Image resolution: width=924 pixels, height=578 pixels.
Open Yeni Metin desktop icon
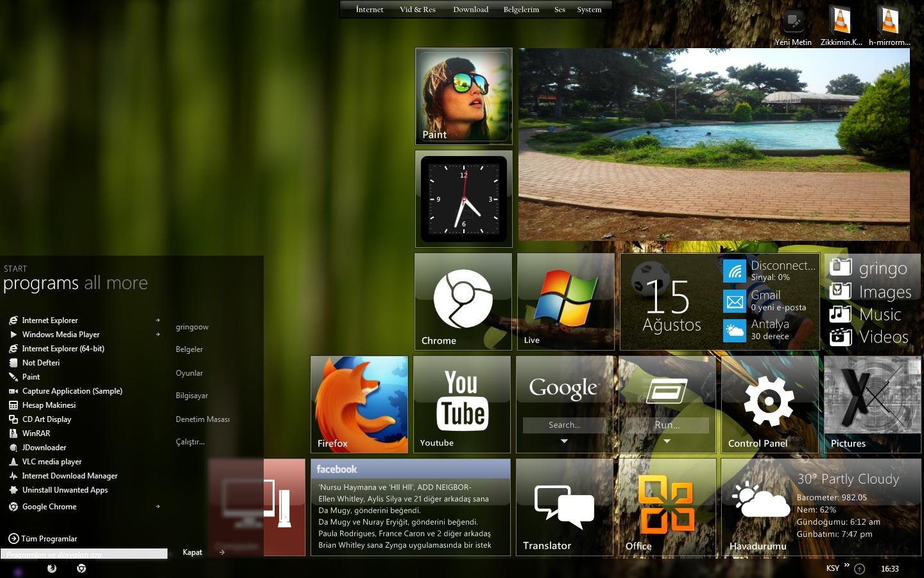click(793, 26)
